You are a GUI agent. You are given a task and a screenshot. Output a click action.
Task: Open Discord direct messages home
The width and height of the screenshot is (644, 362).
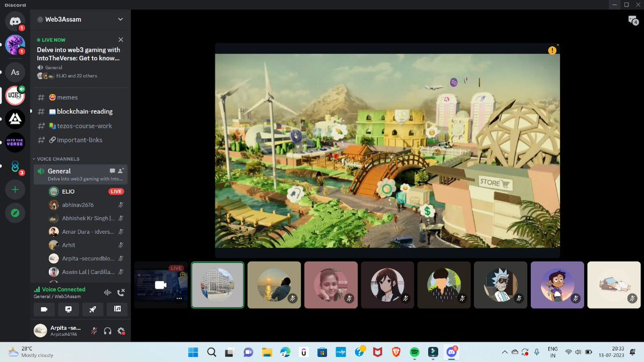15,21
